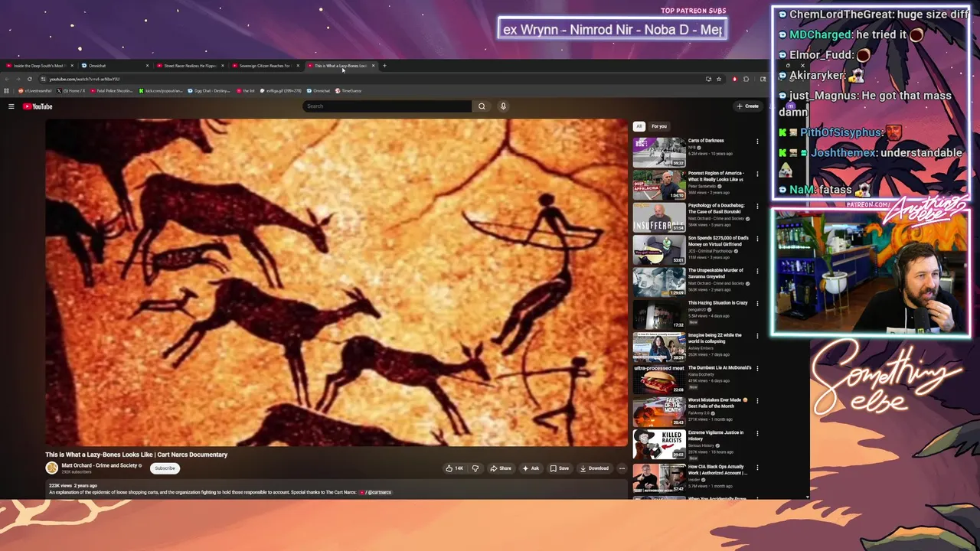Open Fatal Police Shootin... bookmark
The width and height of the screenshot is (980, 551).
pyautogui.click(x=112, y=90)
